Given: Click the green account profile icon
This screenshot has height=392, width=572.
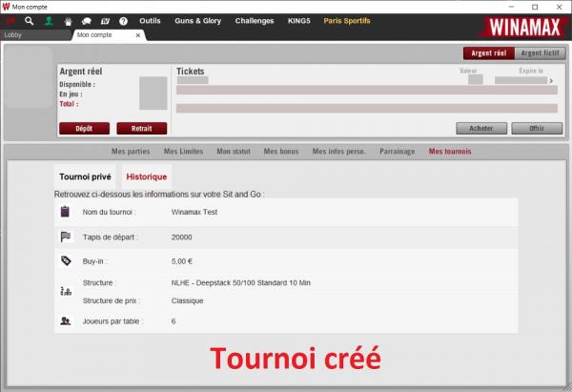Looking at the screenshot, I should [x=49, y=21].
